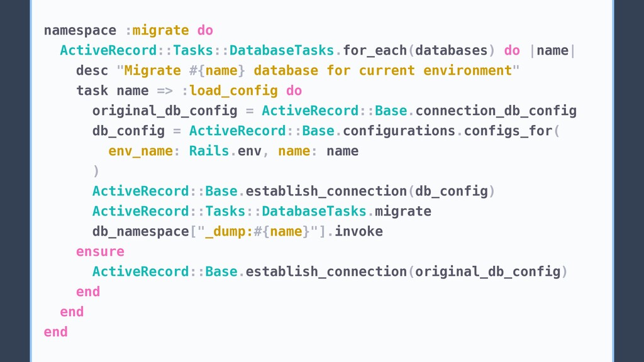Click the 'for_each' method name
The image size is (644, 362).
pos(375,50)
